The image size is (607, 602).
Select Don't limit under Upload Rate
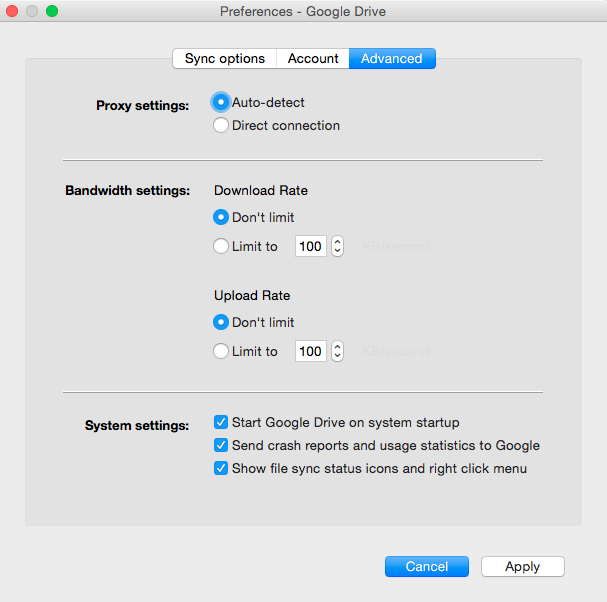[221, 322]
